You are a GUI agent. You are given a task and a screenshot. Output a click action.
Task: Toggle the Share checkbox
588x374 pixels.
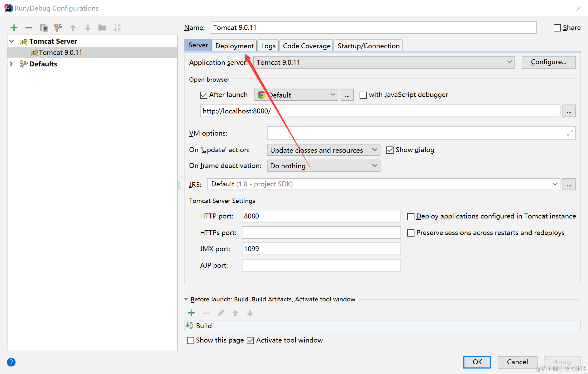[x=557, y=28]
